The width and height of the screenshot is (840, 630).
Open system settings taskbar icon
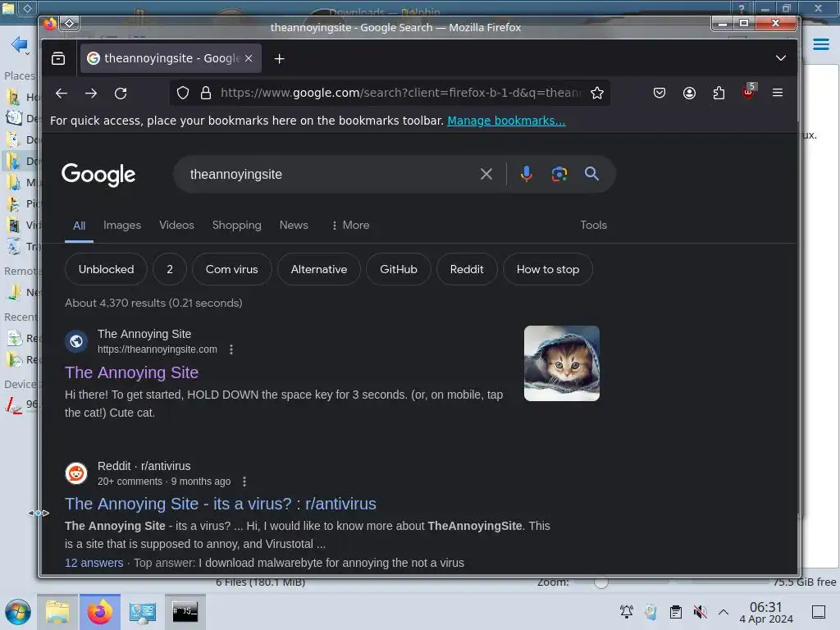(142, 612)
